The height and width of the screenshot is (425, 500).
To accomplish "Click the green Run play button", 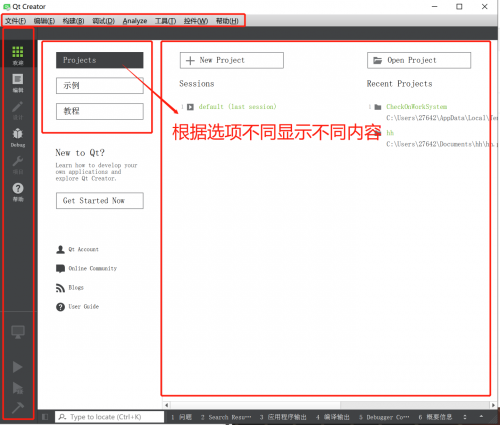I will point(17,367).
